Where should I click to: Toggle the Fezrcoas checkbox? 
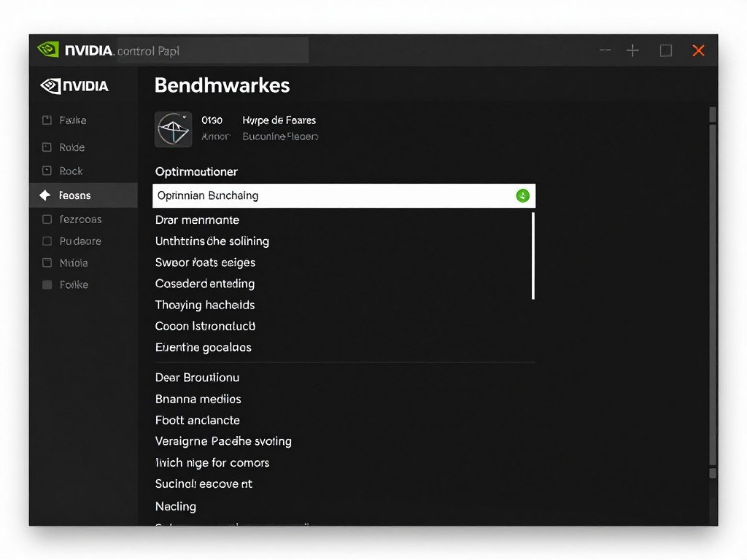pyautogui.click(x=47, y=219)
